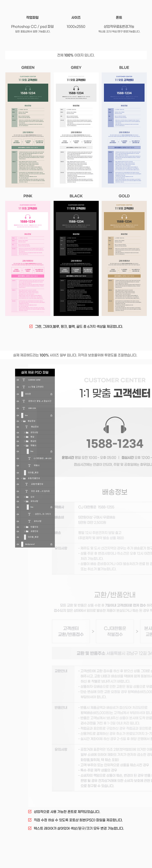Select the BLACK template preview
Screen dimensions: 152x868
(76, 258)
